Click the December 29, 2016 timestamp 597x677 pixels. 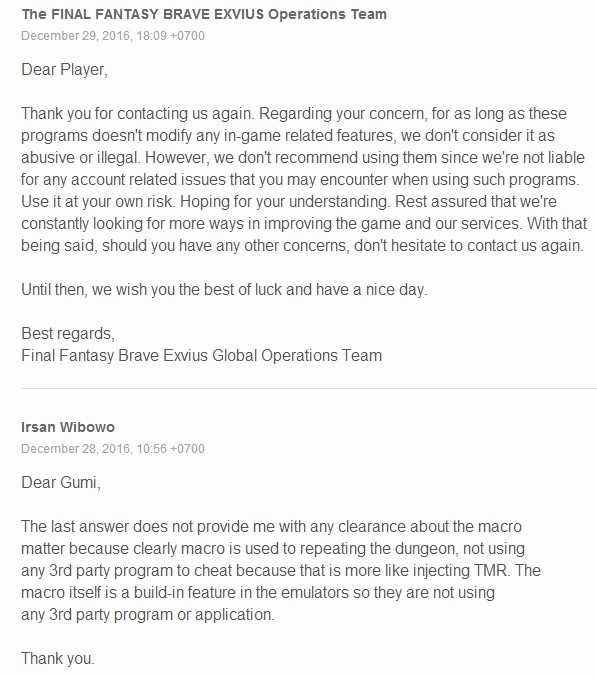click(113, 35)
